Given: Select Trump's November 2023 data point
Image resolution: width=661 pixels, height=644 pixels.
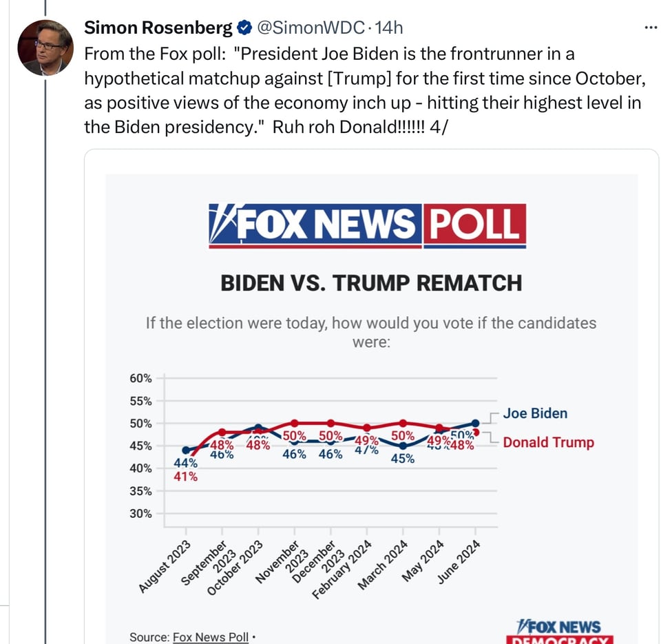Looking at the screenshot, I should (x=295, y=423).
